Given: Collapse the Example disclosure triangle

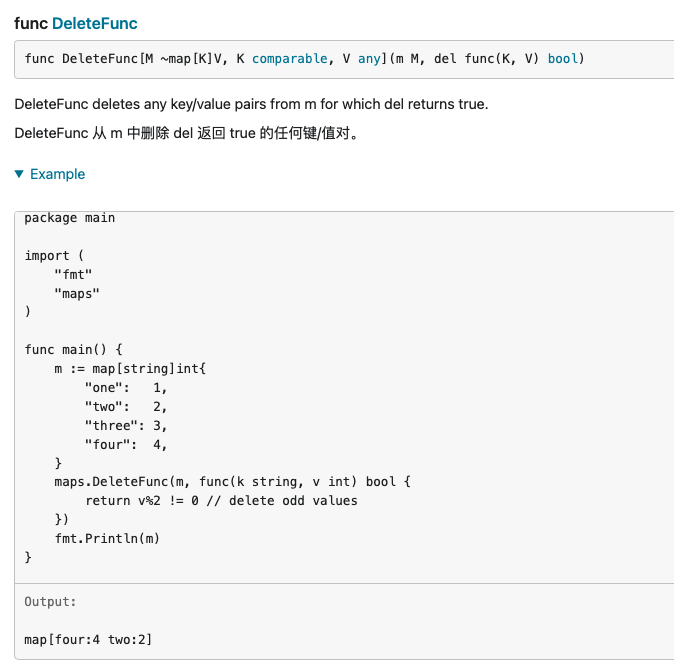Looking at the screenshot, I should [20, 174].
